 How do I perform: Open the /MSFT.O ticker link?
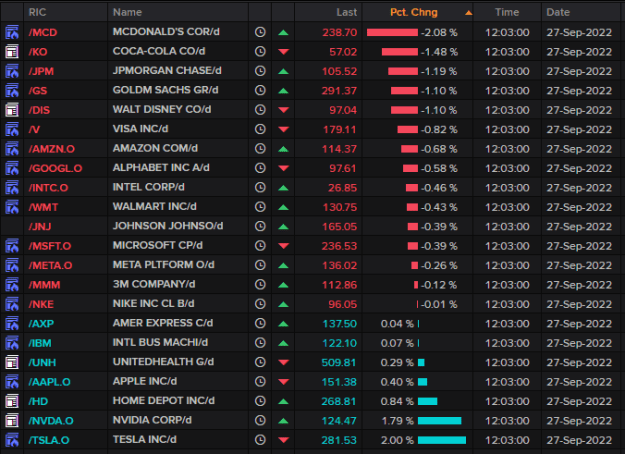[50, 246]
